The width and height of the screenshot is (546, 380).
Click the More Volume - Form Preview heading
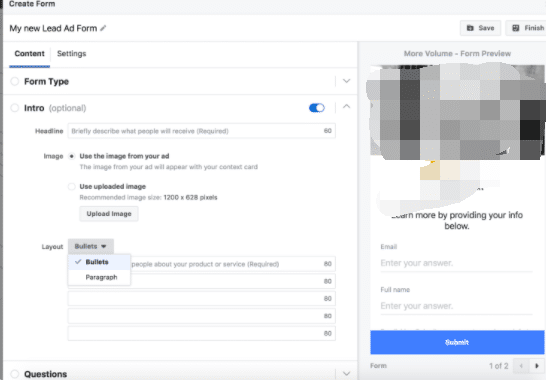click(457, 54)
